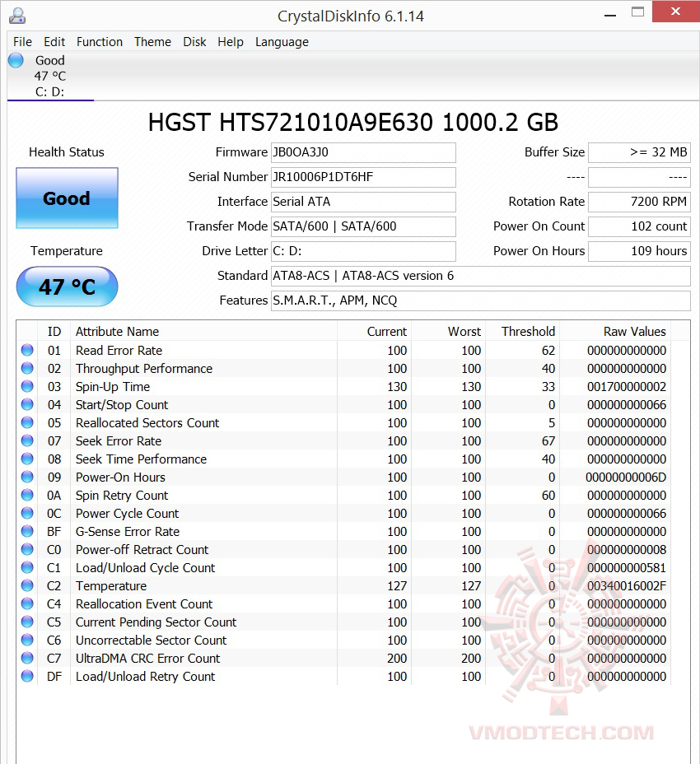Click the Attribute Name column header
This screenshot has height=764, width=700.
tap(203, 331)
